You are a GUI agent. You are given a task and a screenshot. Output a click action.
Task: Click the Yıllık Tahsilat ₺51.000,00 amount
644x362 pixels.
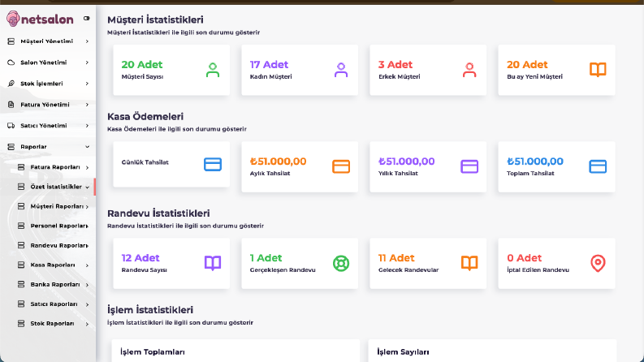click(406, 162)
